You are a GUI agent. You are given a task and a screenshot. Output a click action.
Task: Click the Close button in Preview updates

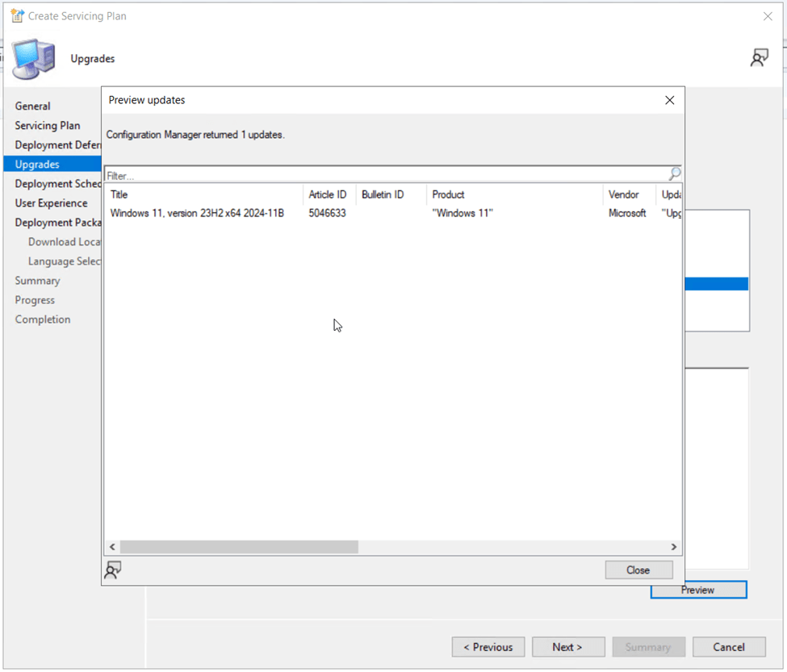(x=638, y=570)
